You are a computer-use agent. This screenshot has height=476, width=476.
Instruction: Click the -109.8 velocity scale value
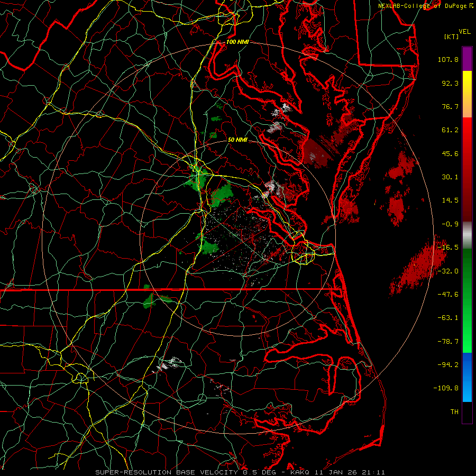tap(446, 388)
